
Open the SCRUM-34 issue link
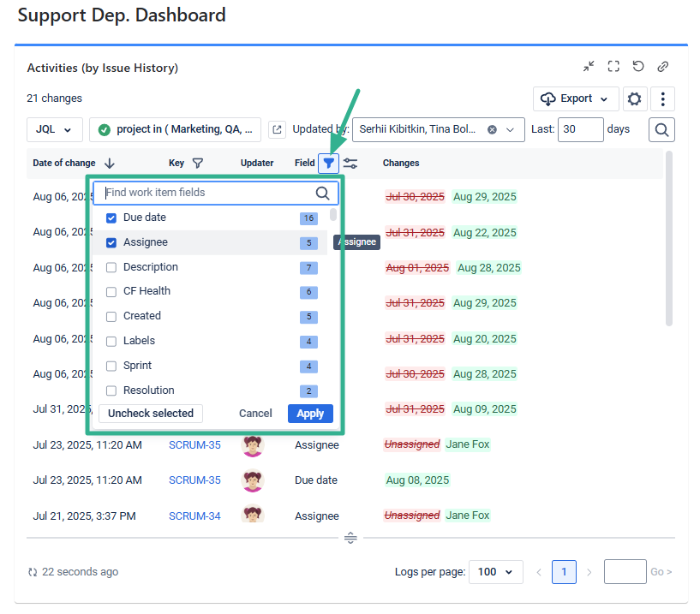click(194, 516)
